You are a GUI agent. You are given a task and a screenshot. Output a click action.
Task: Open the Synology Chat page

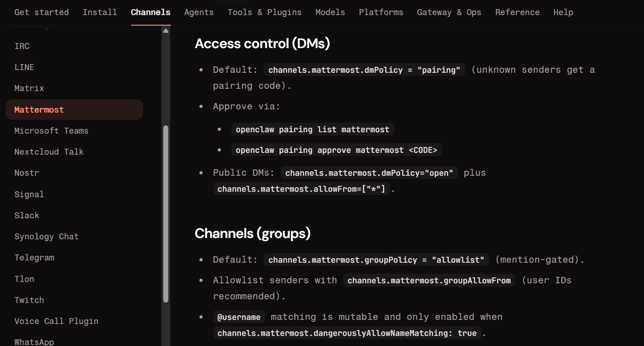click(x=74, y=237)
